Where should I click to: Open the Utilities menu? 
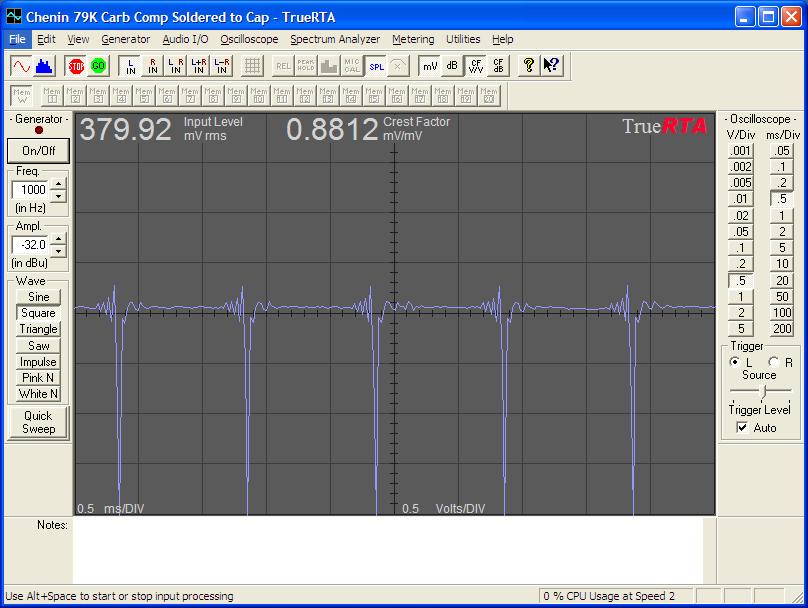[463, 39]
